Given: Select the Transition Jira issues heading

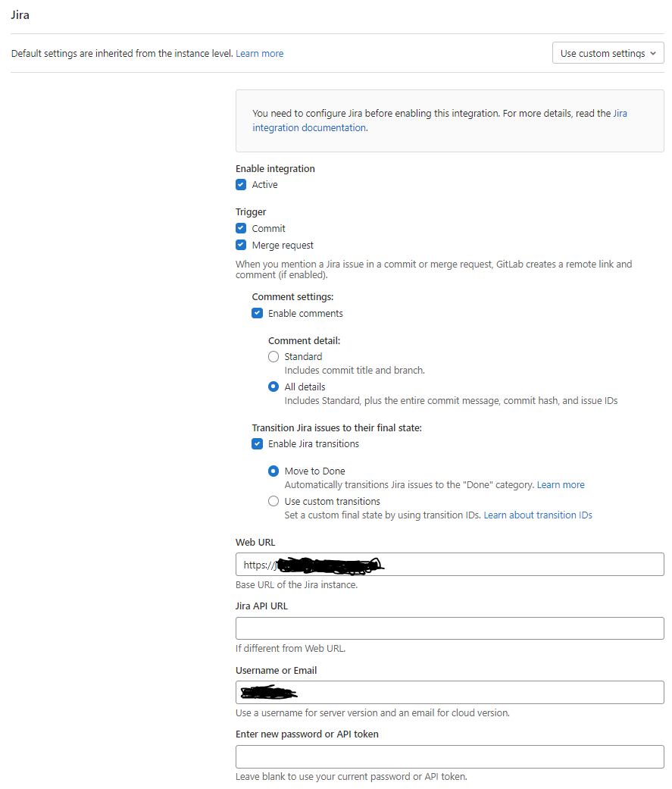Looking at the screenshot, I should point(336,427).
